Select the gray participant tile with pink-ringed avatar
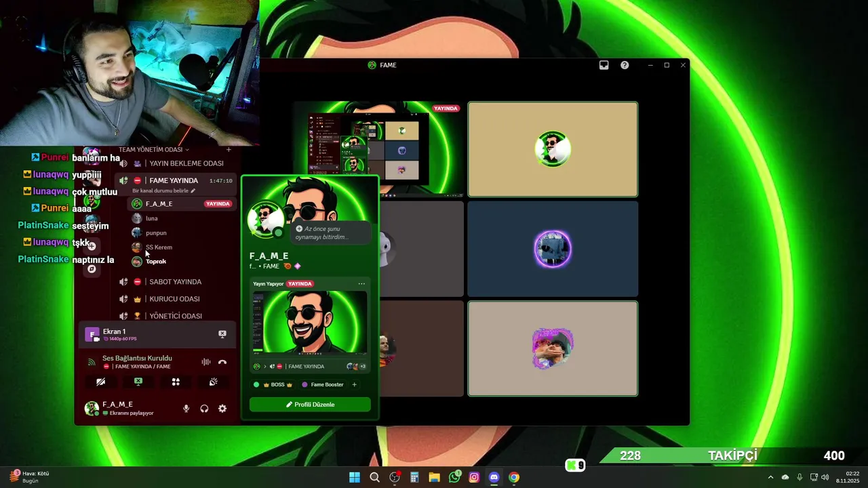 tap(553, 348)
